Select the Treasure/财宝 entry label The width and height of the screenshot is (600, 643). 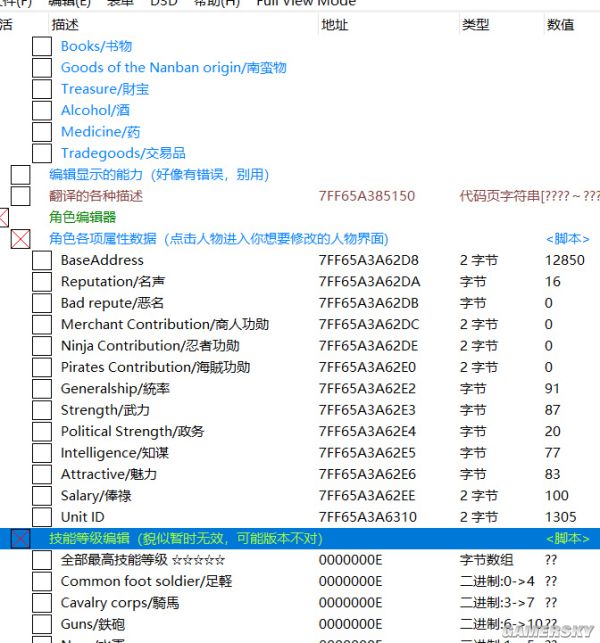[x=105, y=89]
